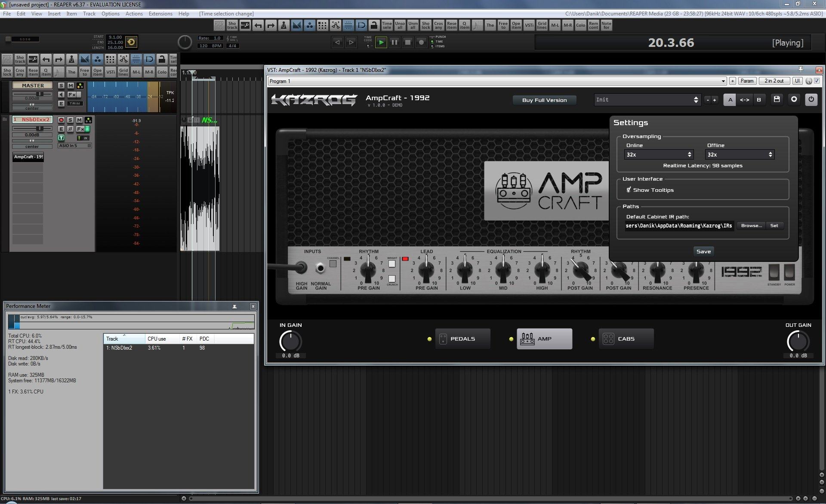Viewport: 826px width, 504px height.
Task: Mute the NSbDIxx2 track
Action: [79, 120]
